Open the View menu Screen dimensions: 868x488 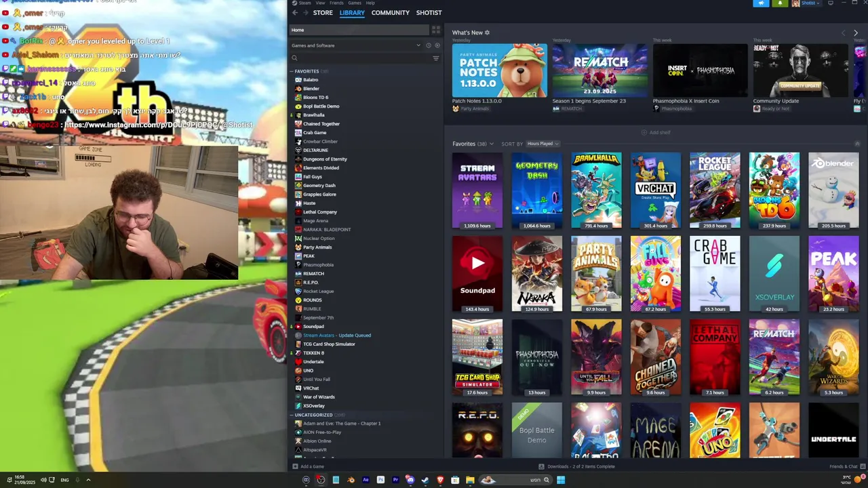[320, 3]
